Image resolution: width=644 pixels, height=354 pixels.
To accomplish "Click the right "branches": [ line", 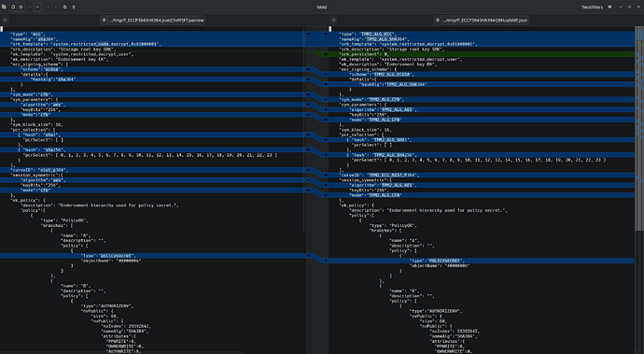I will [x=385, y=231].
